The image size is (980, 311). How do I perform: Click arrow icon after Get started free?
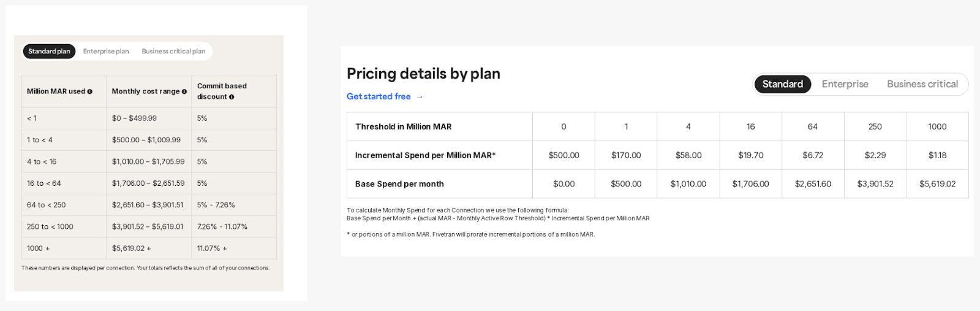(x=420, y=96)
